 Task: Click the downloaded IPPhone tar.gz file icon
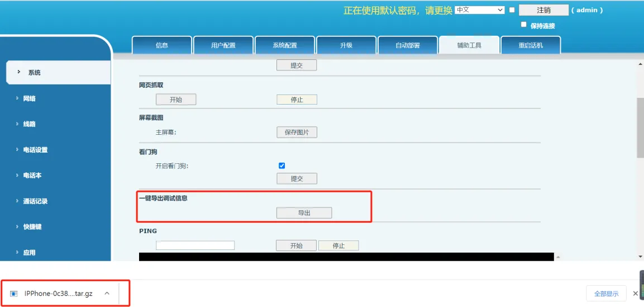pyautogui.click(x=14, y=294)
